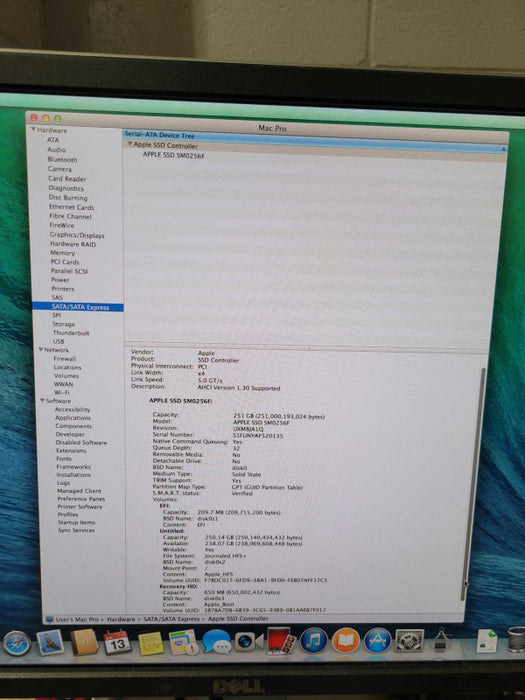
Task: Select Fibre Channel in sidebar
Action: coord(70,216)
